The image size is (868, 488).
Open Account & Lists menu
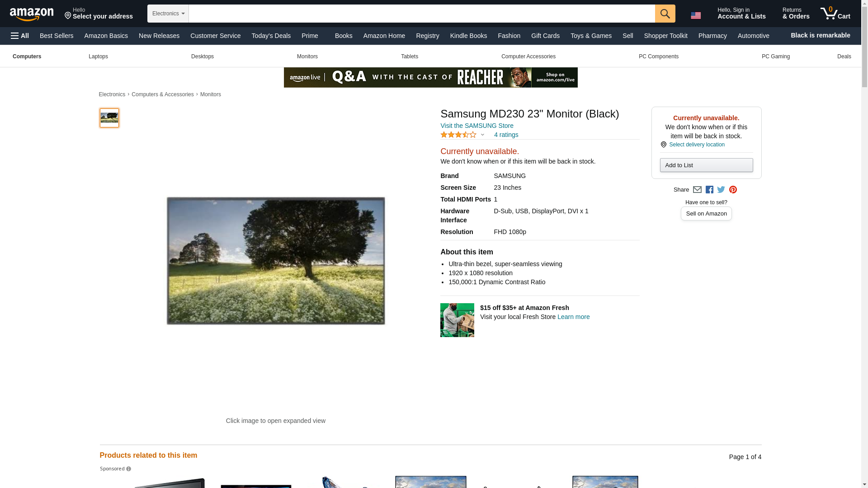[x=741, y=14]
